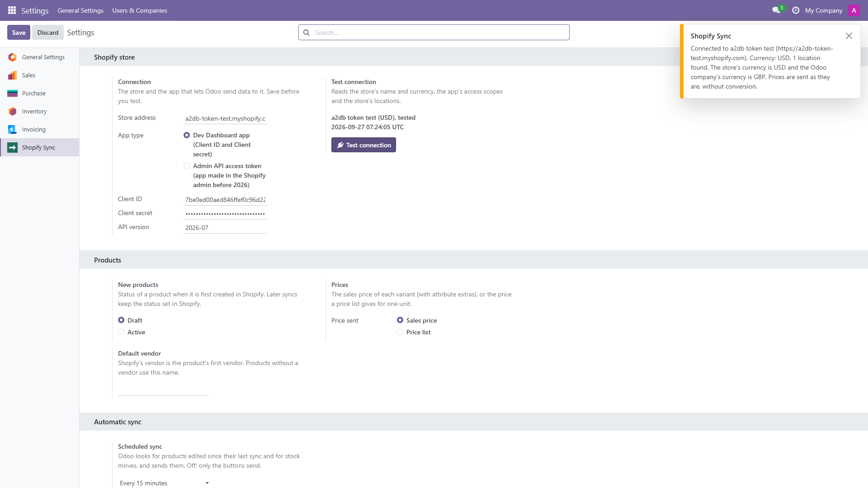This screenshot has width=868, height=488.
Task: Open the General Settings top menu
Action: 80,10
